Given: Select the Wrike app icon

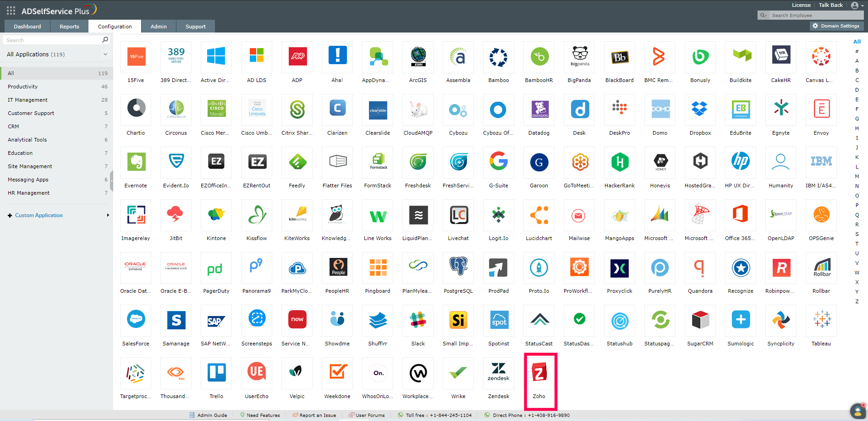Looking at the screenshot, I should click(x=458, y=373).
